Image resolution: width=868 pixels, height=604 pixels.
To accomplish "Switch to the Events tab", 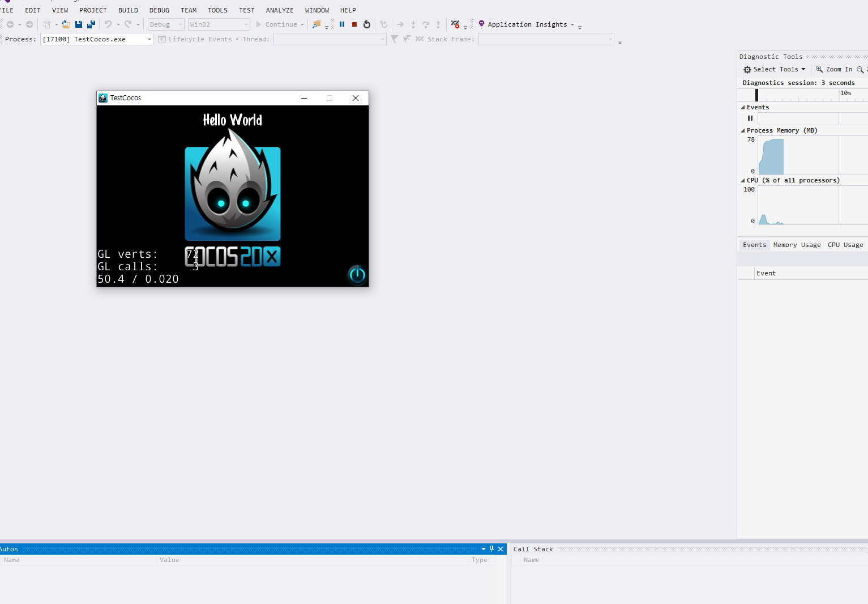I will tap(754, 245).
